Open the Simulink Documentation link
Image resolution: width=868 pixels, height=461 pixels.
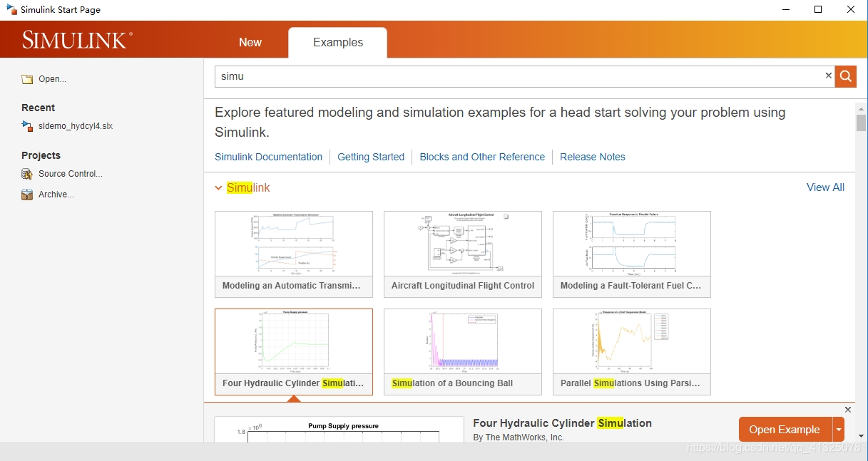click(x=269, y=157)
